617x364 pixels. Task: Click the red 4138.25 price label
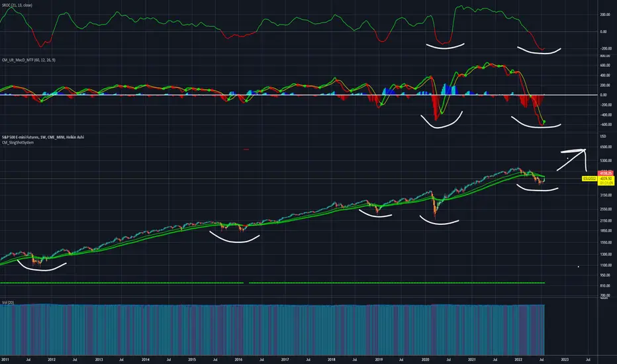coord(606,173)
